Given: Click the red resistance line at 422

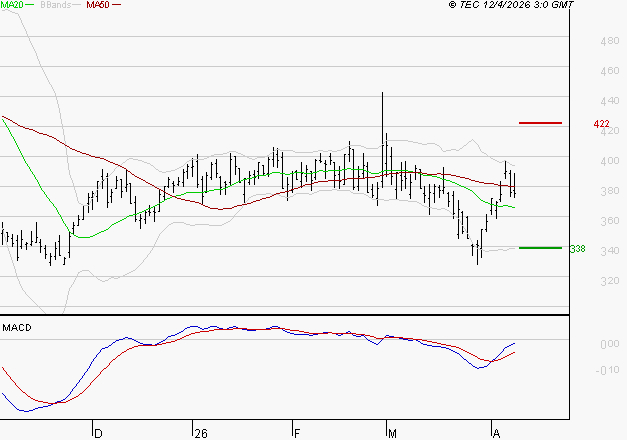Looking at the screenshot, I should coord(540,123).
